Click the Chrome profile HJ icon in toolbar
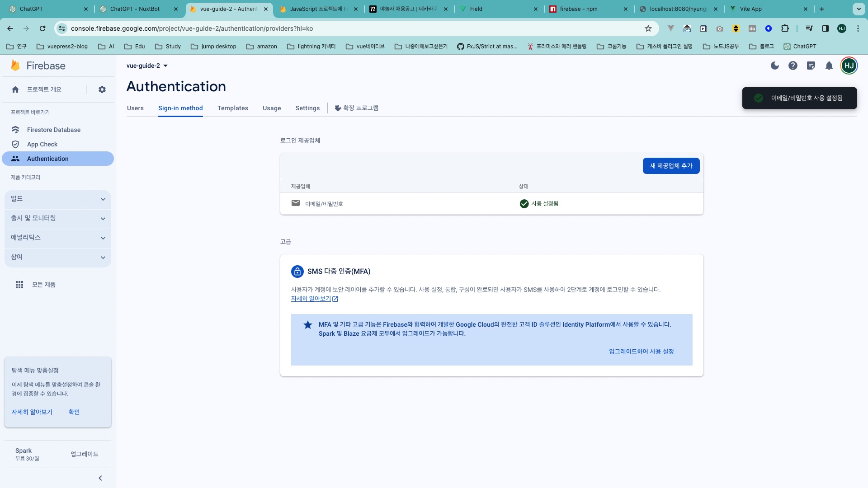 point(842,28)
